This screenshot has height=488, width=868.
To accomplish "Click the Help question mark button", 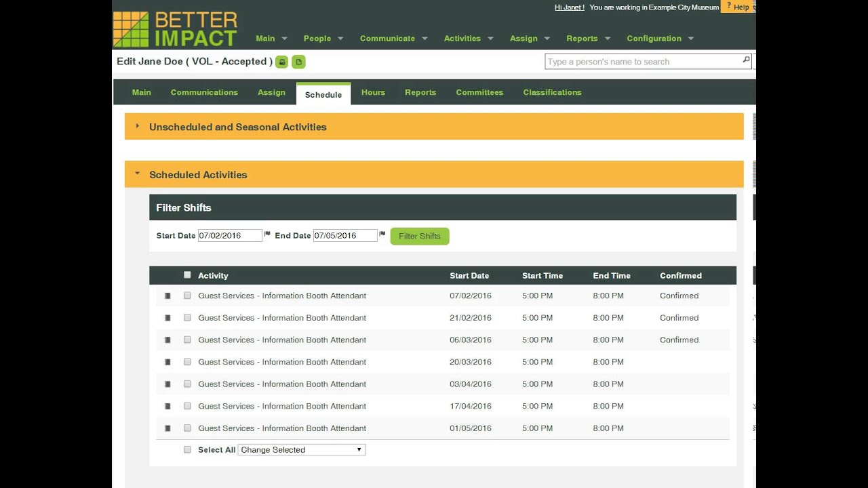I will [738, 7].
